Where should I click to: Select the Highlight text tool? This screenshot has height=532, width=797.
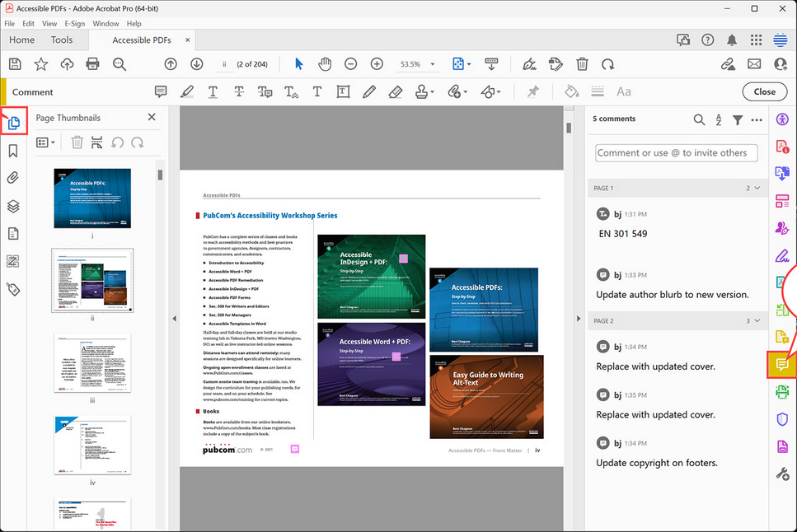(x=187, y=91)
